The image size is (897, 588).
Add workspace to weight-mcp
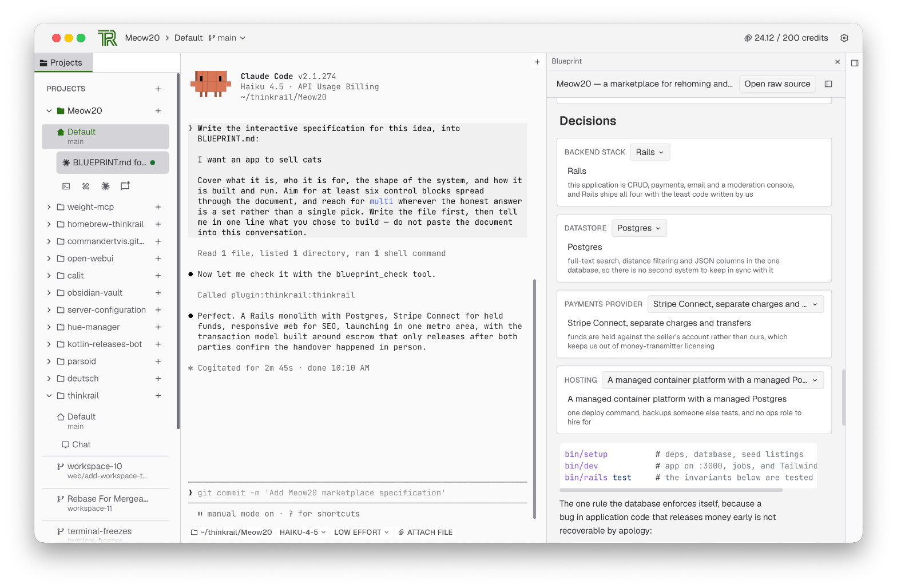158,207
